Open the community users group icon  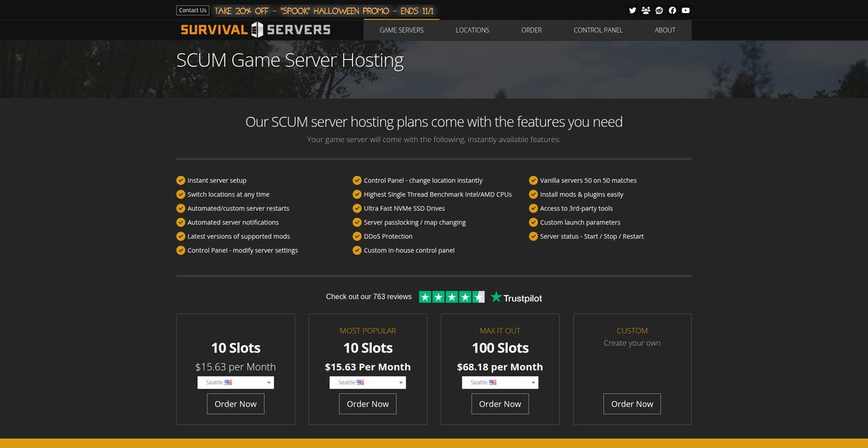(645, 10)
